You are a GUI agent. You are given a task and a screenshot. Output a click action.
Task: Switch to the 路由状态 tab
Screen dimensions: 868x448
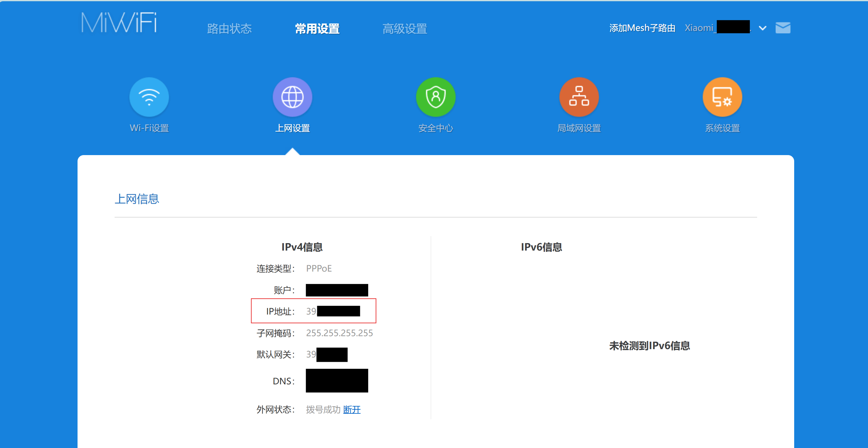(229, 29)
